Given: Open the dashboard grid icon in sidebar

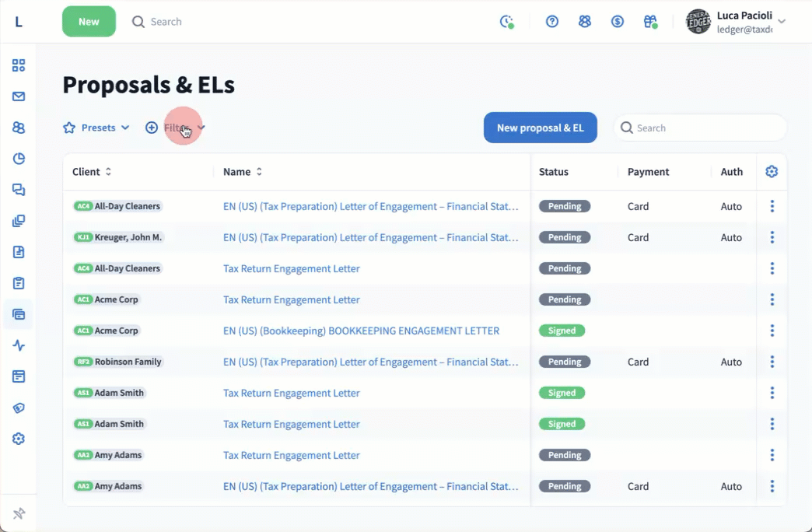Looking at the screenshot, I should [x=19, y=65].
